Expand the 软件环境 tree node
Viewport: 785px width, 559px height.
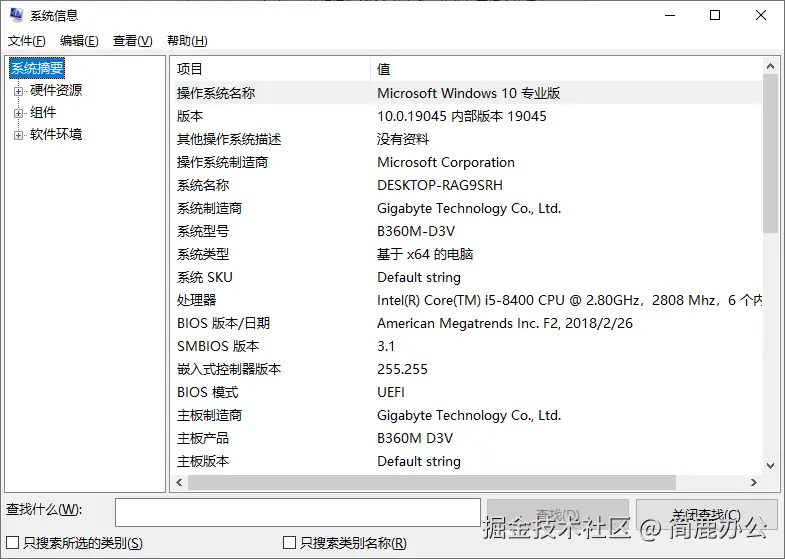point(19,135)
